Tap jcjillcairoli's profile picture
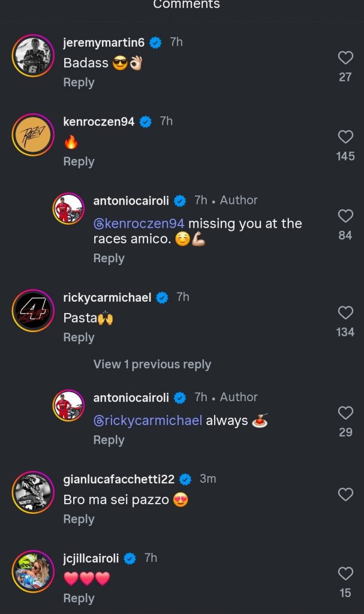 pyautogui.click(x=34, y=572)
